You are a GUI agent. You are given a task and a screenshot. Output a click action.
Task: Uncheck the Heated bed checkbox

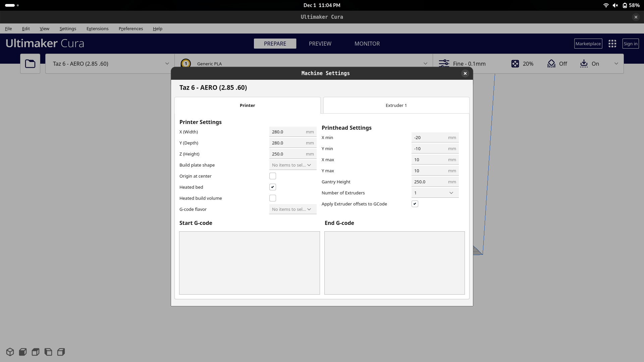click(x=273, y=187)
